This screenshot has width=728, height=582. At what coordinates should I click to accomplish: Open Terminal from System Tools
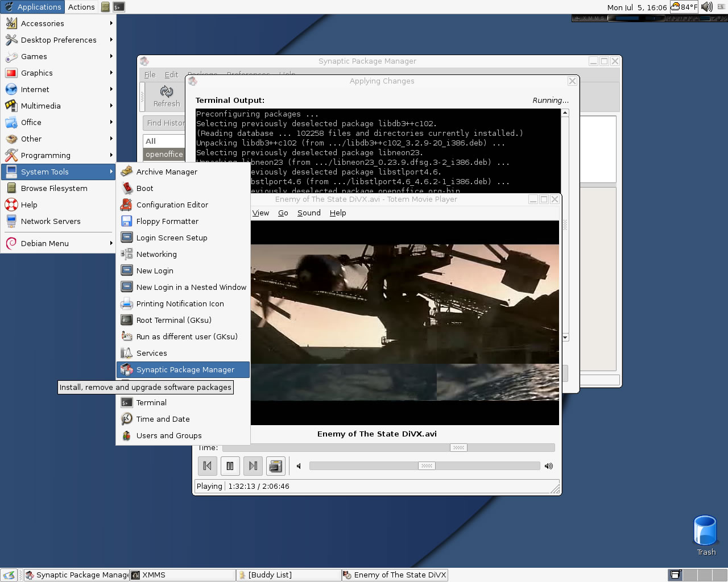(183, 402)
